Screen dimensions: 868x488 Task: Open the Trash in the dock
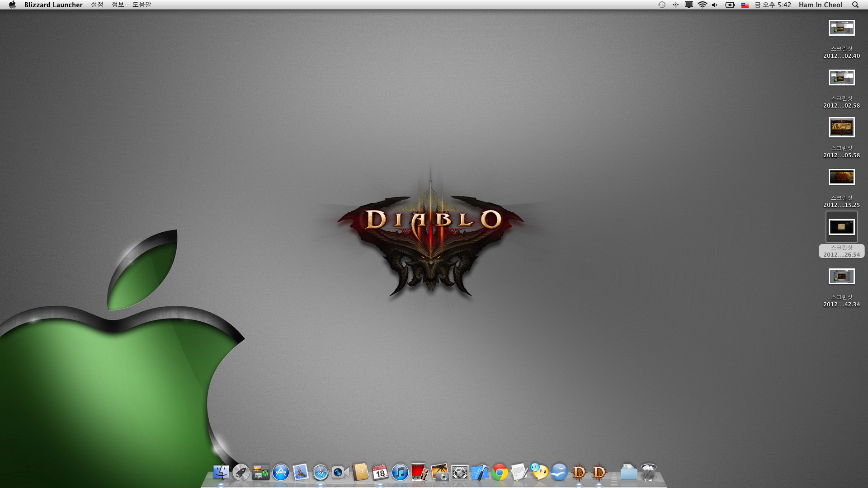[649, 472]
